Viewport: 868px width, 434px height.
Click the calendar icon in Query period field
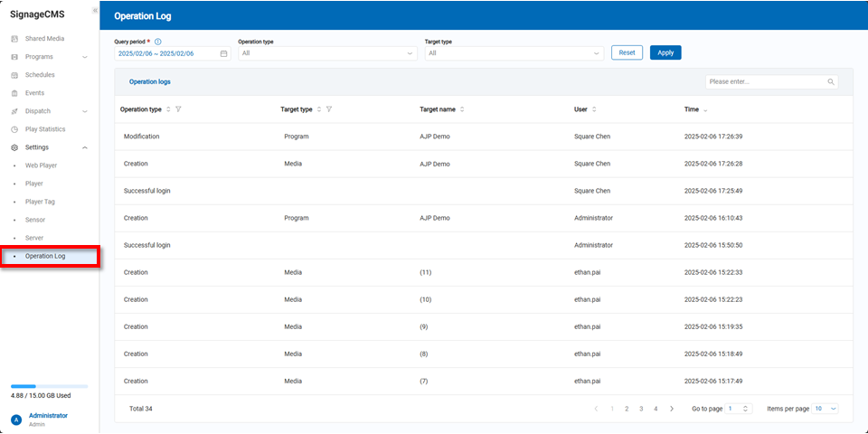pos(223,53)
